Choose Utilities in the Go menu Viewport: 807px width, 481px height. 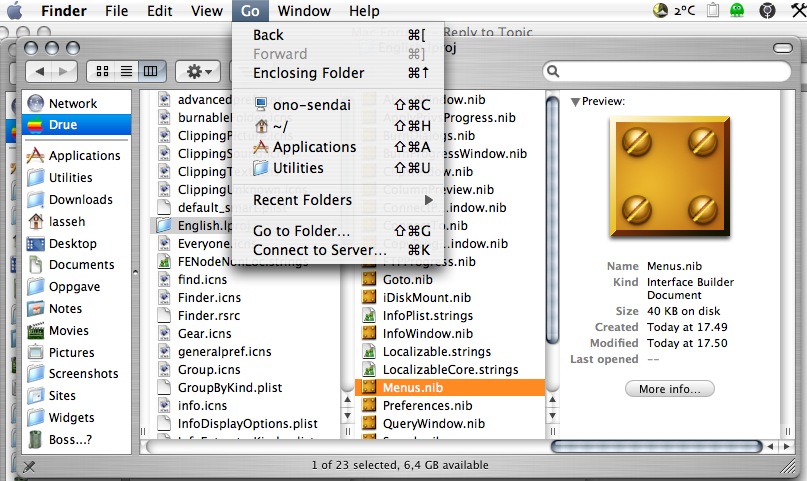[x=338, y=168]
